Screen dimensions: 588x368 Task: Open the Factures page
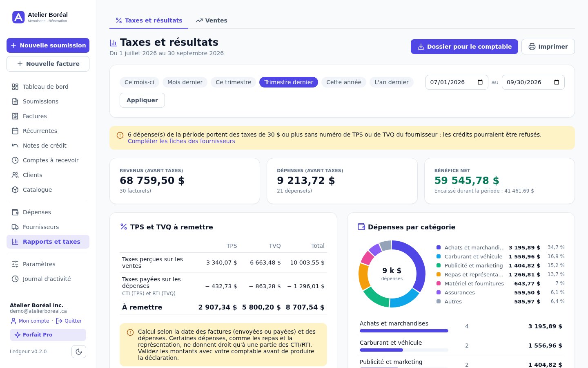48,116
